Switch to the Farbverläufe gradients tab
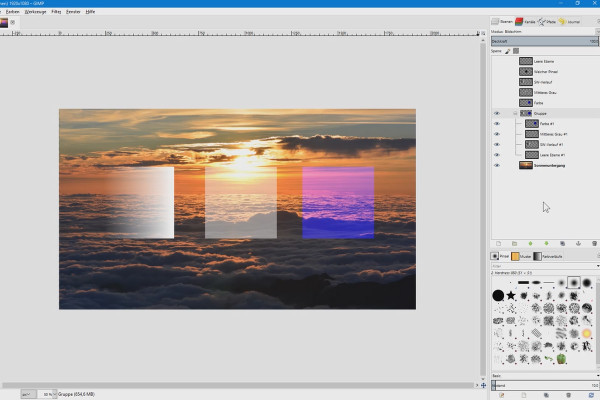The height and width of the screenshot is (400, 600). 548,256
